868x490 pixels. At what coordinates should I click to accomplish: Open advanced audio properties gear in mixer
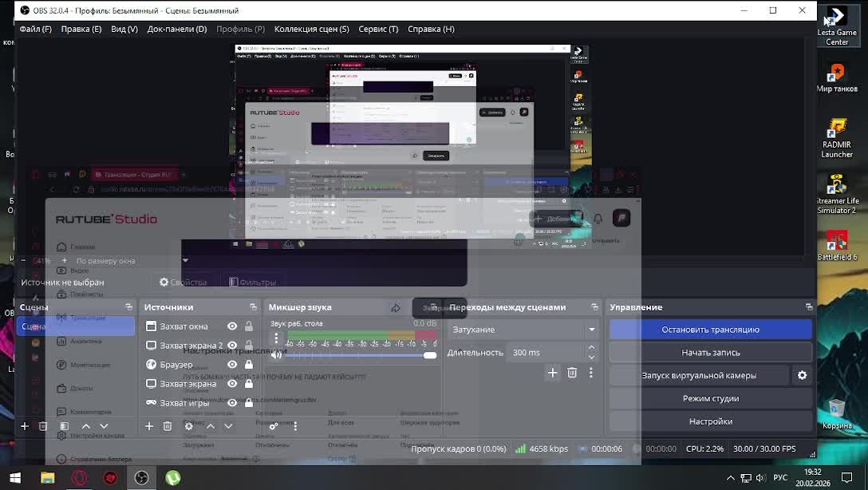pos(274,426)
